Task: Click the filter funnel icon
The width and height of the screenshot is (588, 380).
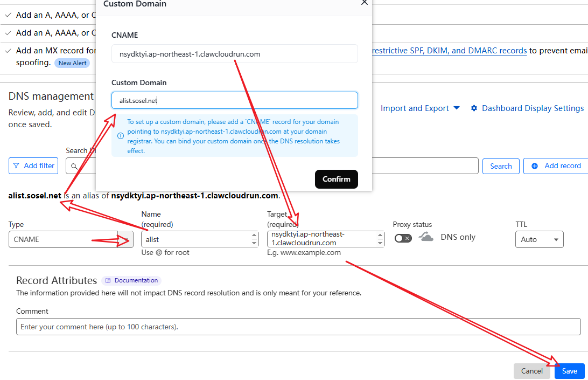Action: [x=16, y=165]
